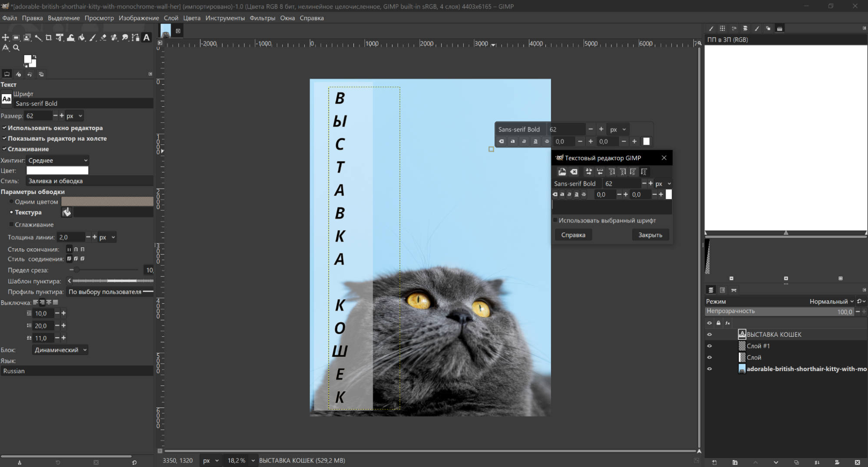The image size is (868, 467).
Task: Choose the Fuzzy Select magic wand tool
Action: (38, 38)
